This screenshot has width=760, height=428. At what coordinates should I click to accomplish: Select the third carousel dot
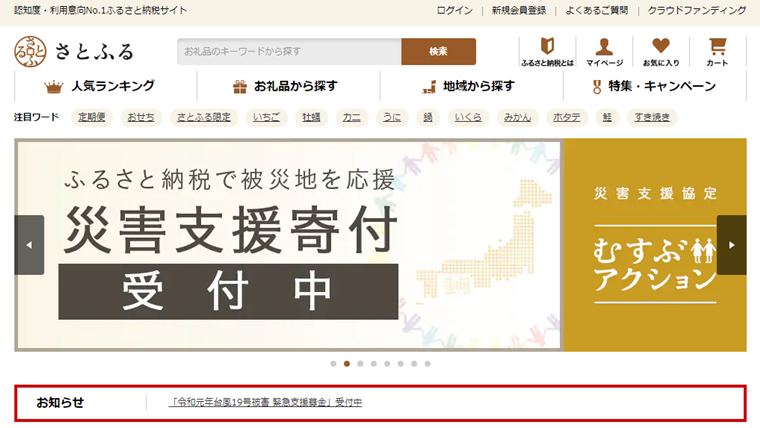pos(360,364)
